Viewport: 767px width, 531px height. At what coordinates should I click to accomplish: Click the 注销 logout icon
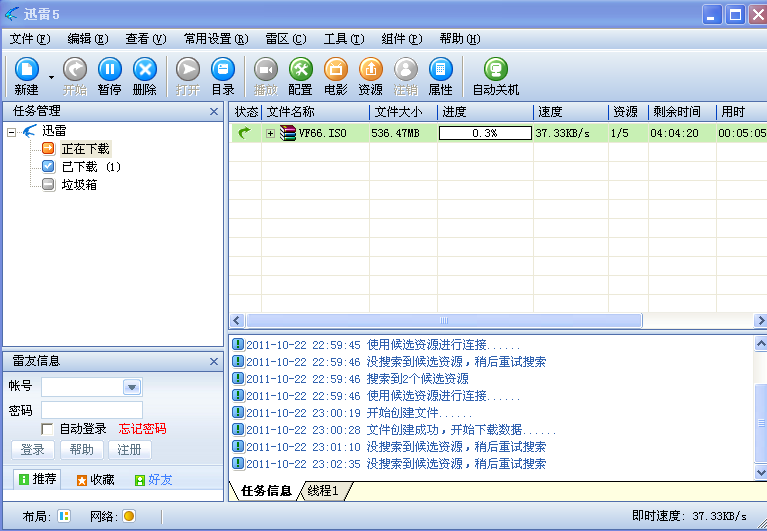point(406,69)
